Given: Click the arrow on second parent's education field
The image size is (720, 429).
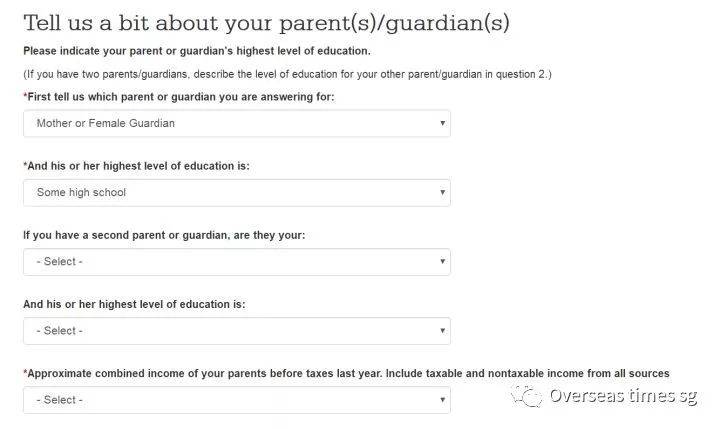Looking at the screenshot, I should click(442, 330).
